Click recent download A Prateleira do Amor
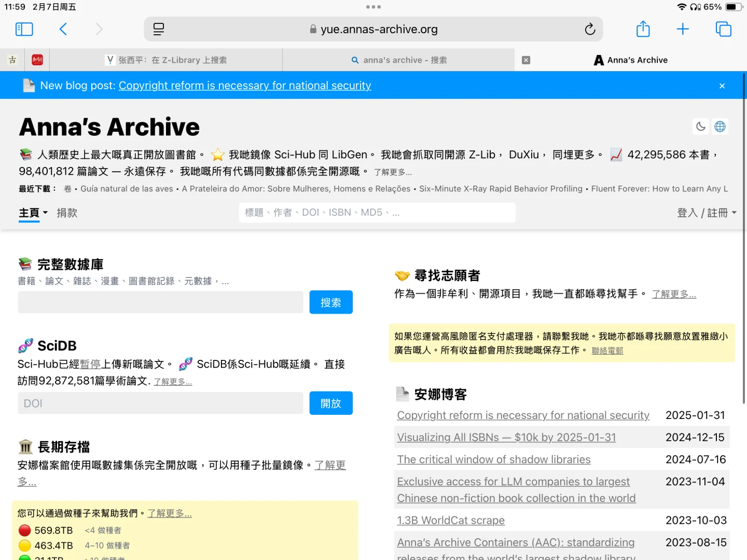Image resolution: width=747 pixels, height=560 pixels. point(296,189)
